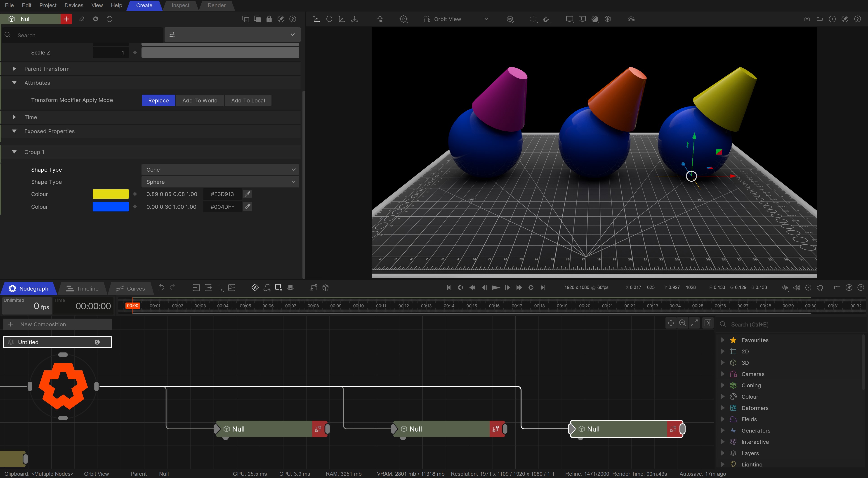The image size is (868, 478).
Task: Toggle the Scale Z keyframe diamond
Action: 135,53
